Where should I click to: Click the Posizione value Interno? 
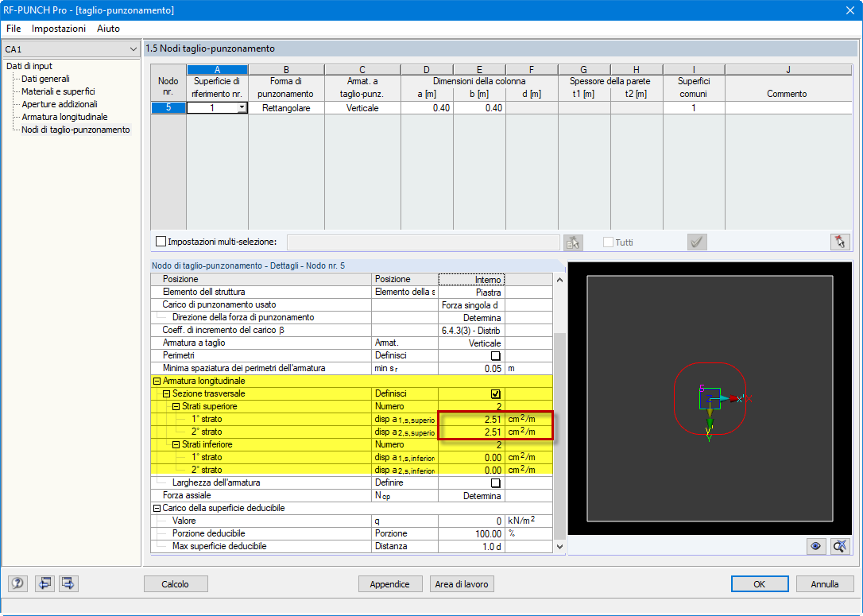(x=472, y=280)
